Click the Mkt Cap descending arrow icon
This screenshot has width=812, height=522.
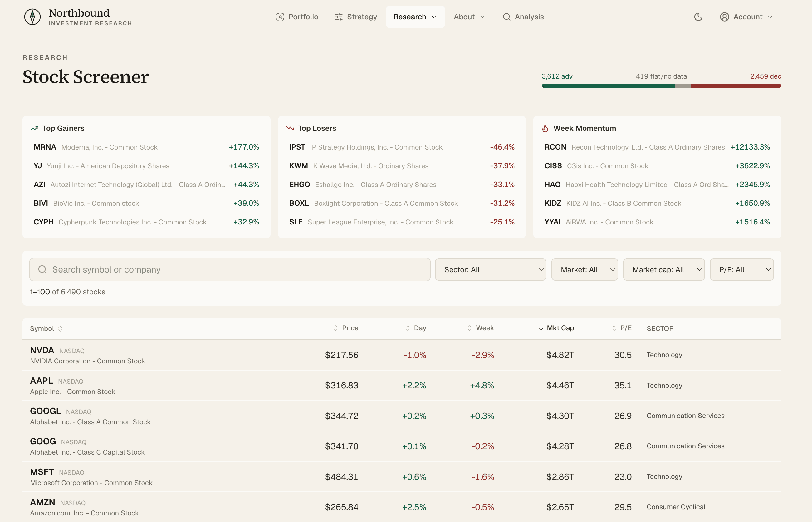coord(541,328)
